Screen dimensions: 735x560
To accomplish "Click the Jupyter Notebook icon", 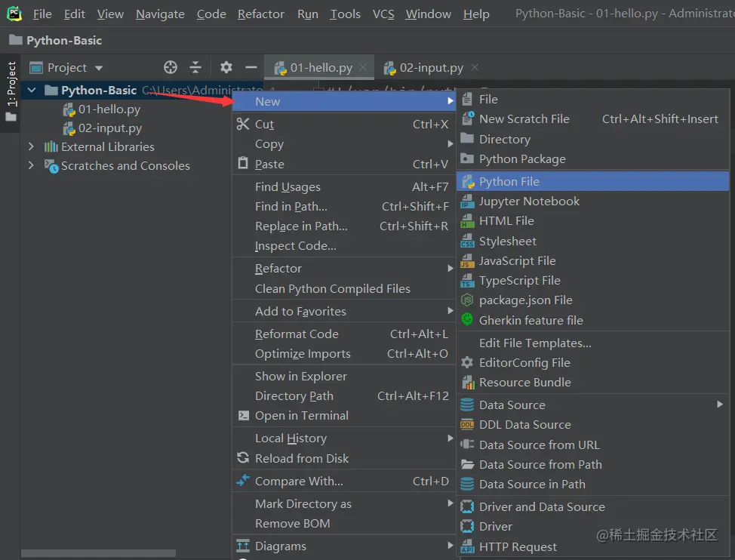I will [x=467, y=201].
